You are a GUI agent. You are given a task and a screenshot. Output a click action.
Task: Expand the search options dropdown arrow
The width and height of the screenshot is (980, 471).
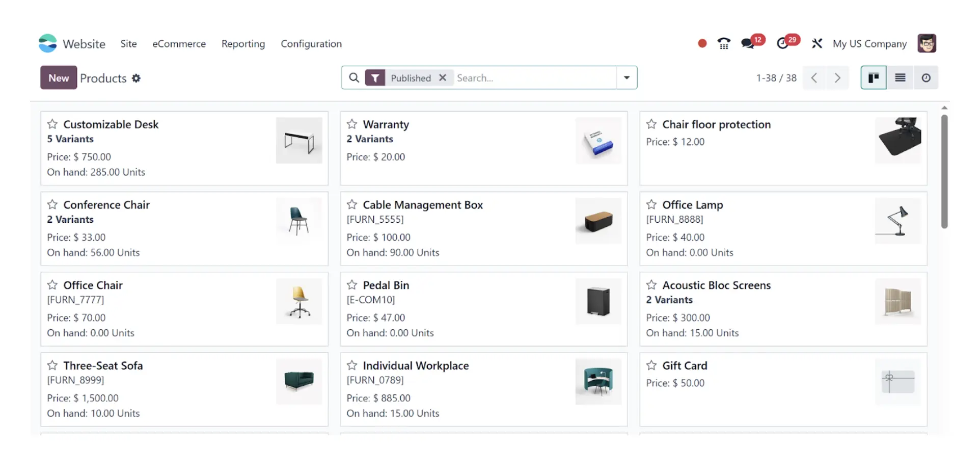pos(627,78)
